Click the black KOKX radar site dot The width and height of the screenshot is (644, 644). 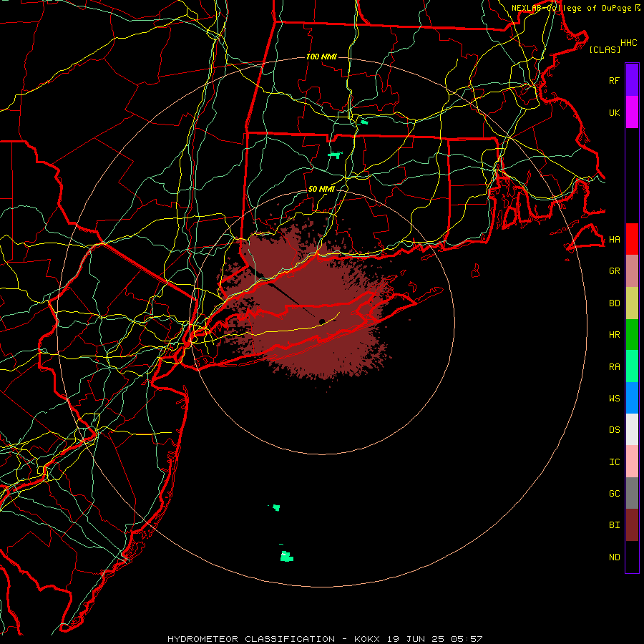click(x=322, y=321)
